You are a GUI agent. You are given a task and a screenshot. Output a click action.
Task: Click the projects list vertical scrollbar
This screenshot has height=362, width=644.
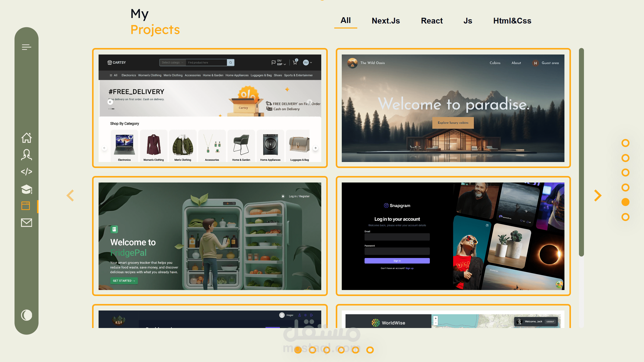tap(581, 152)
